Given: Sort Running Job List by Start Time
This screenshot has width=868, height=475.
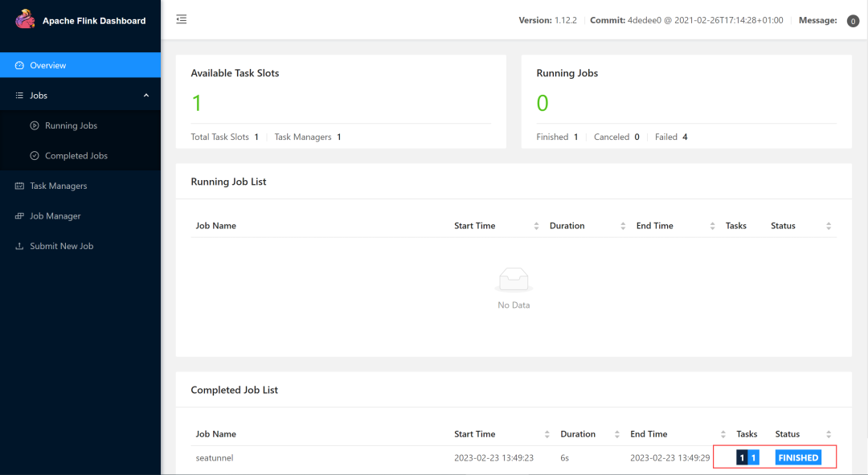Looking at the screenshot, I should (536, 226).
